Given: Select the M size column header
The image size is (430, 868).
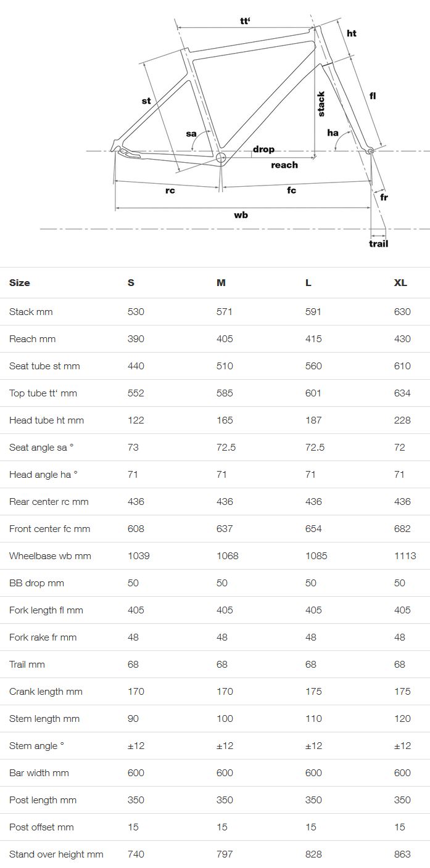Looking at the screenshot, I should 221,283.
